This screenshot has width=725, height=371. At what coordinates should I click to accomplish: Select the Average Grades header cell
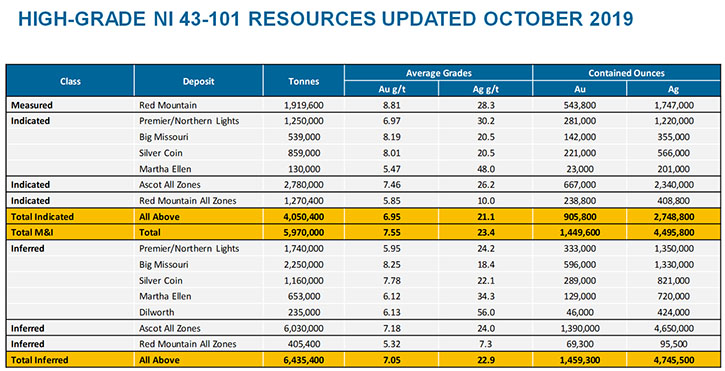click(438, 73)
